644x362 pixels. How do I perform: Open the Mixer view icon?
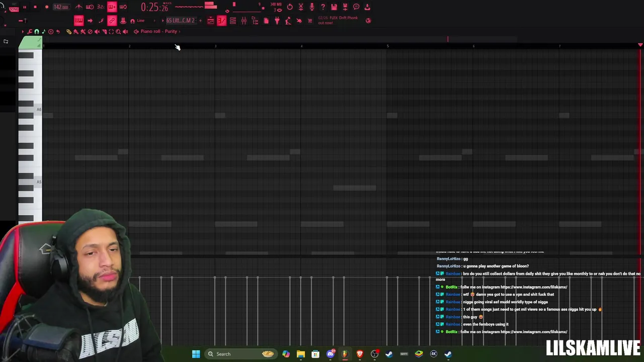(244, 21)
